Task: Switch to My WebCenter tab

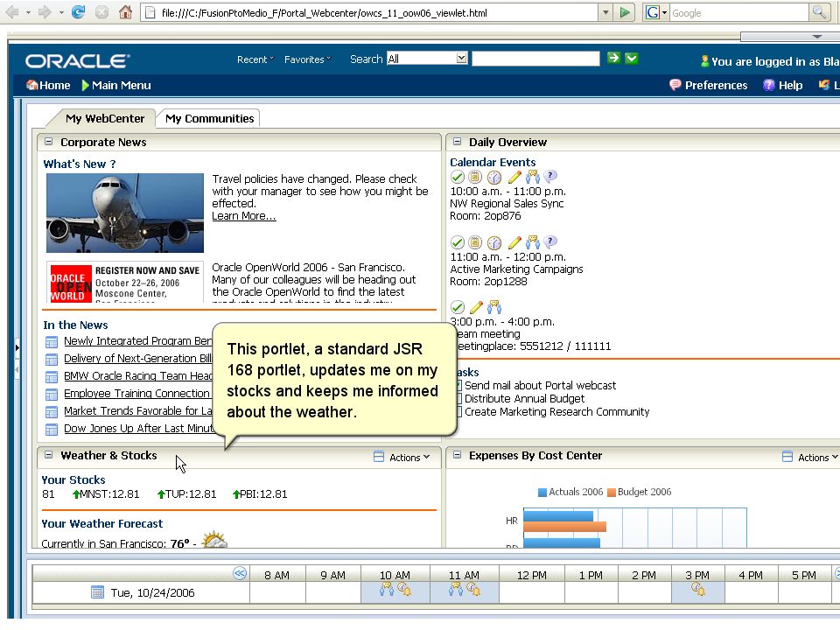Action: (105, 118)
